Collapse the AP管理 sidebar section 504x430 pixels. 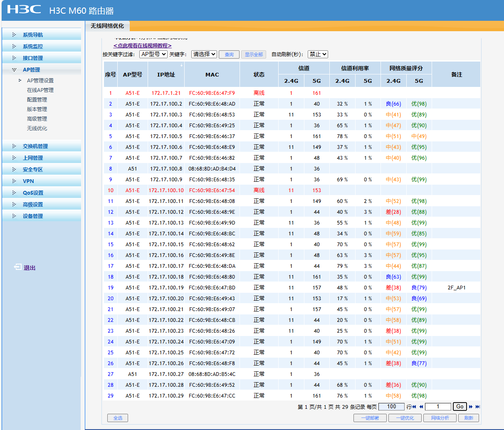click(x=31, y=70)
